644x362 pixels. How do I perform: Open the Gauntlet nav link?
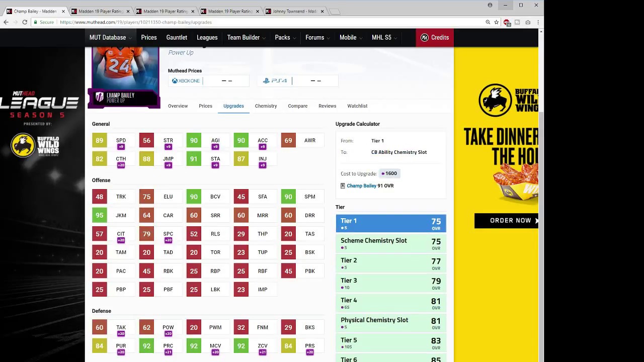[x=177, y=38]
